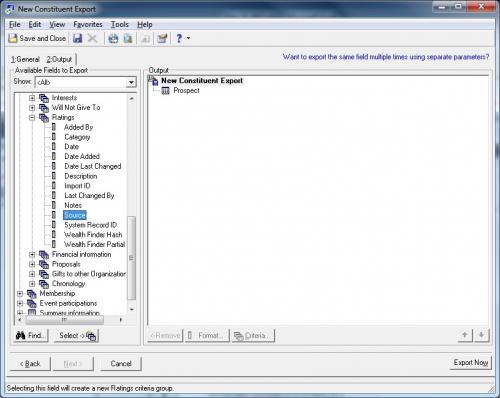Click the preview magnifier toolbar icon

click(x=128, y=38)
